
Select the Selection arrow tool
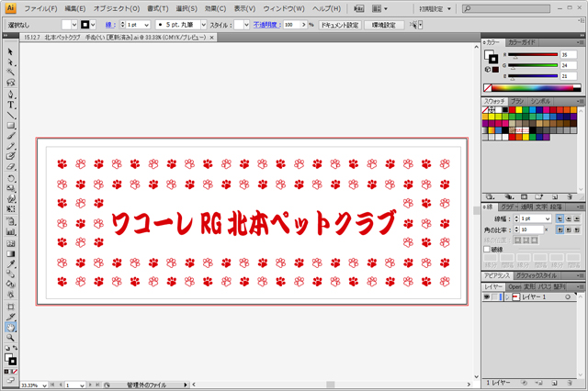click(10, 51)
